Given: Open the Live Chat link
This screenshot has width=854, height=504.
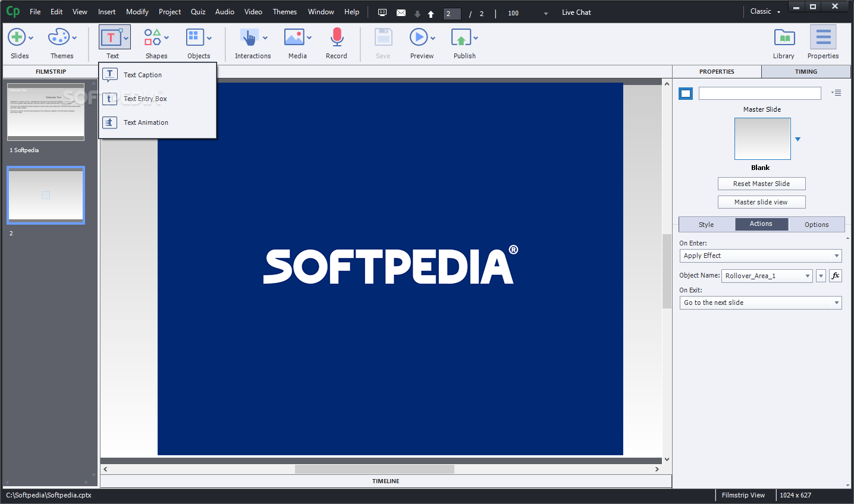Looking at the screenshot, I should [x=576, y=12].
